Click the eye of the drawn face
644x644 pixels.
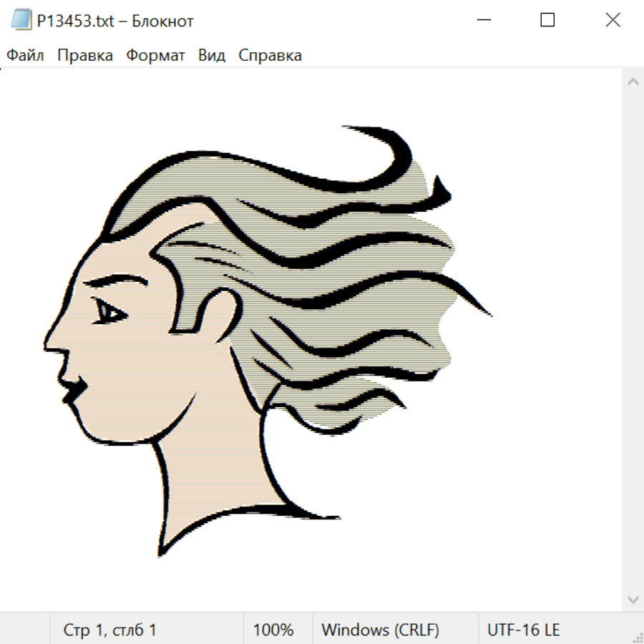(x=109, y=311)
